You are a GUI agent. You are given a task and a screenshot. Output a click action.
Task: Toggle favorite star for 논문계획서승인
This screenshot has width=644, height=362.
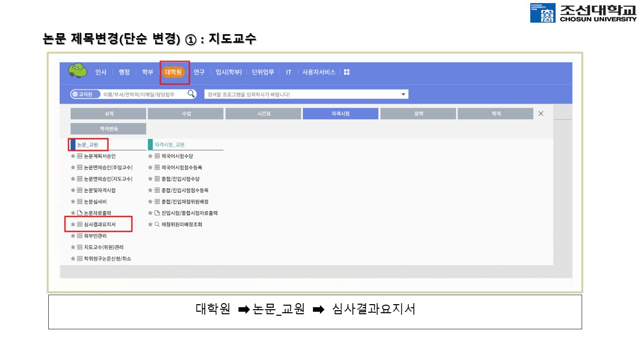[73, 156]
